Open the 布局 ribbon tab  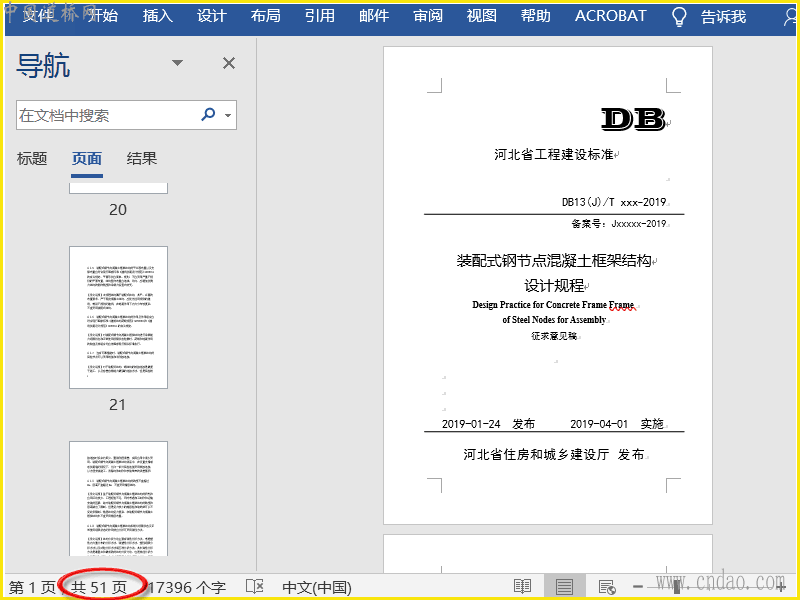coord(265,16)
